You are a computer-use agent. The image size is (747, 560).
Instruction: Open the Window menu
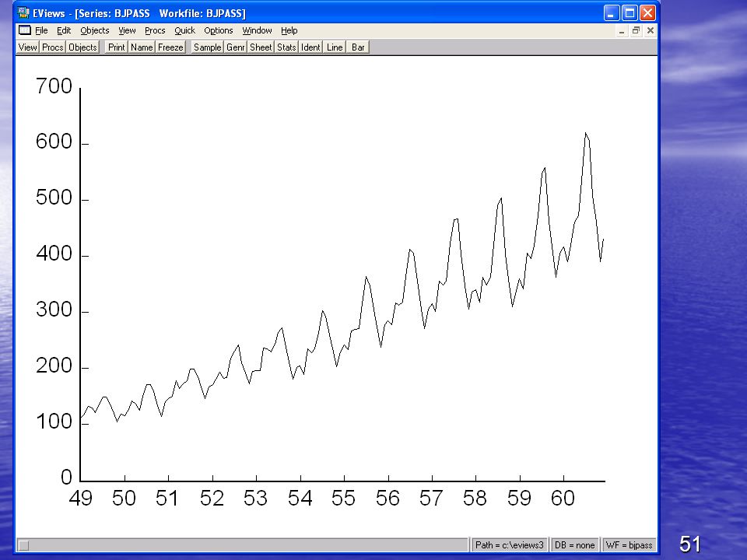[x=258, y=30]
